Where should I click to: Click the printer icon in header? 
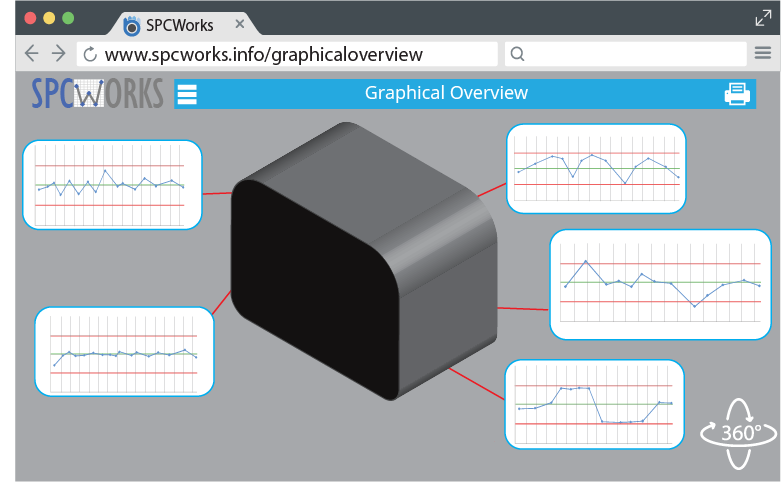coord(737,94)
